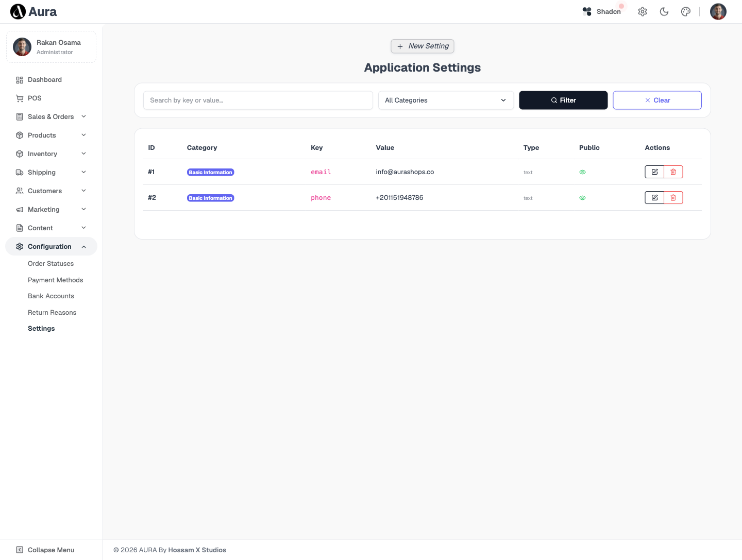Click the edit icon for email setting
This screenshot has height=560, width=742.
[x=654, y=172]
